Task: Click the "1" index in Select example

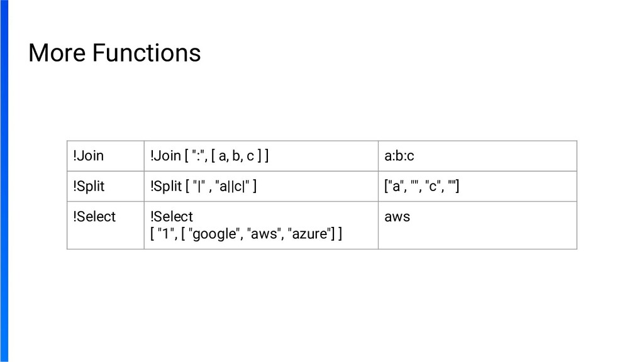Action: coord(165,234)
